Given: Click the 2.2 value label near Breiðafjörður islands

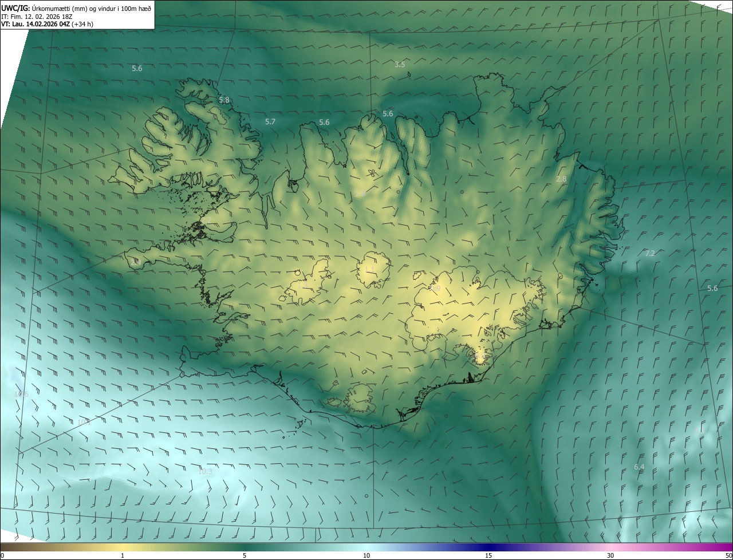Looking at the screenshot, I should (x=207, y=219).
